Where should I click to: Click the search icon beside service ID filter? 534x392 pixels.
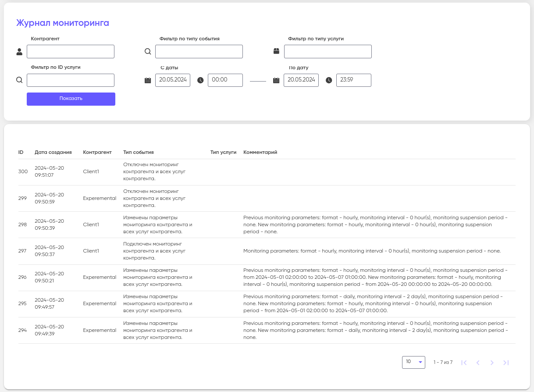click(19, 80)
